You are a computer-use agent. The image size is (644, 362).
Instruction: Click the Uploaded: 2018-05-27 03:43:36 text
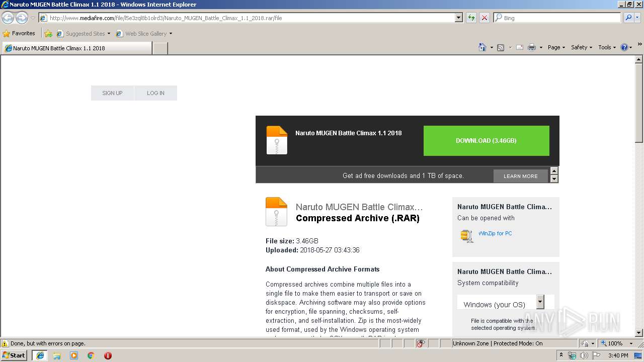coord(312,250)
